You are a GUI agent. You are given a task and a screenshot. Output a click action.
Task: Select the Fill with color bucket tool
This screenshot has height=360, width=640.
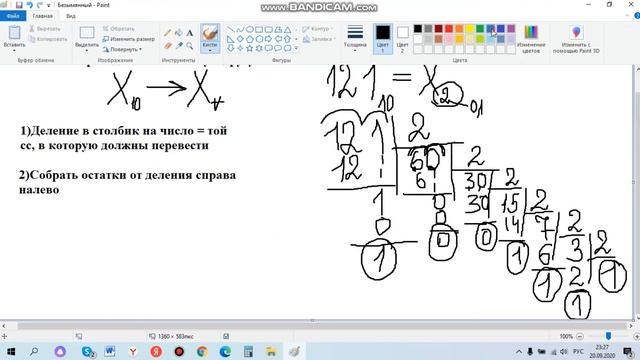(179, 33)
